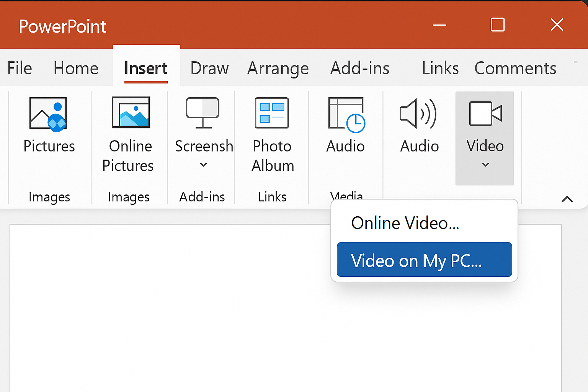This screenshot has width=588, height=392.
Task: Click the Pictures icon in the ribbon
Action: (48, 114)
